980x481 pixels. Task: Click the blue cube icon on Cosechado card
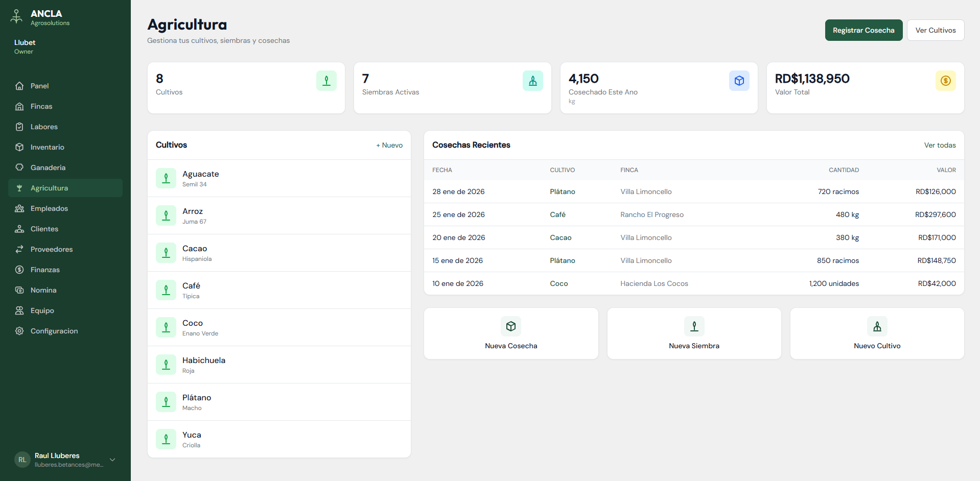pyautogui.click(x=739, y=81)
